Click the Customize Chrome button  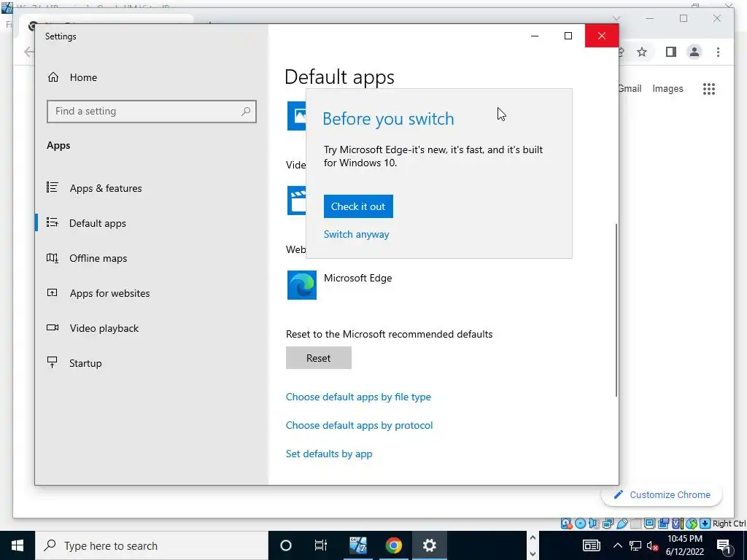pos(662,495)
